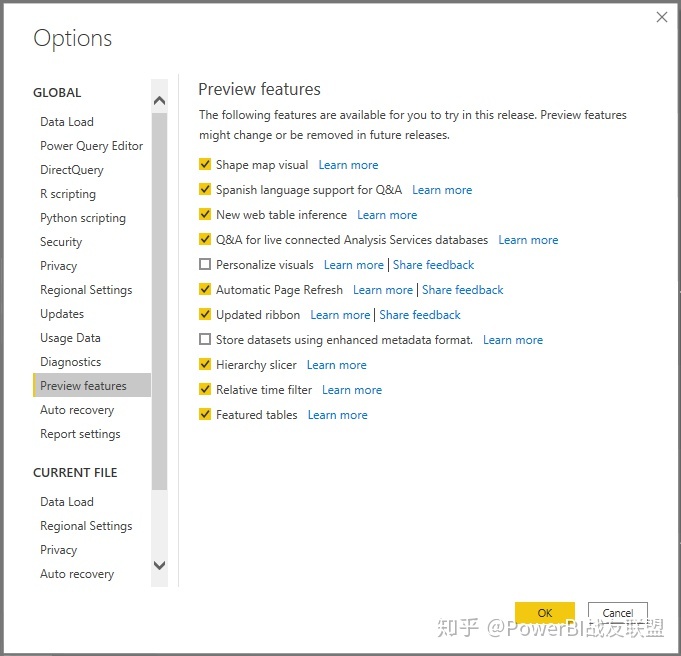The height and width of the screenshot is (656, 681).
Task: Uncheck Automatic Page Refresh checkbox
Action: coord(205,289)
